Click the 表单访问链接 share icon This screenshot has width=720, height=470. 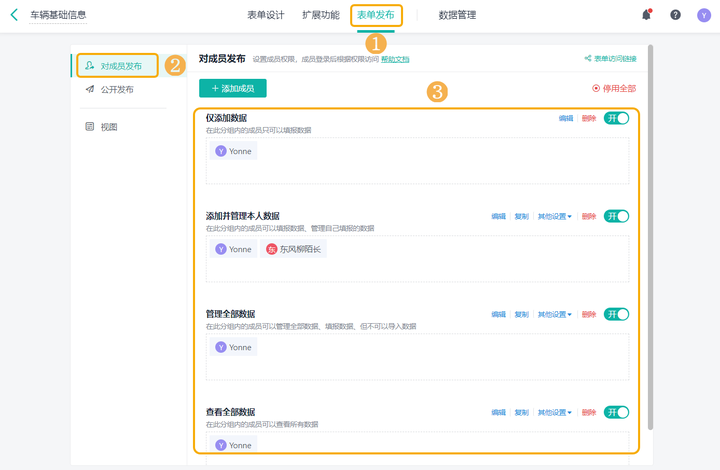click(588, 59)
